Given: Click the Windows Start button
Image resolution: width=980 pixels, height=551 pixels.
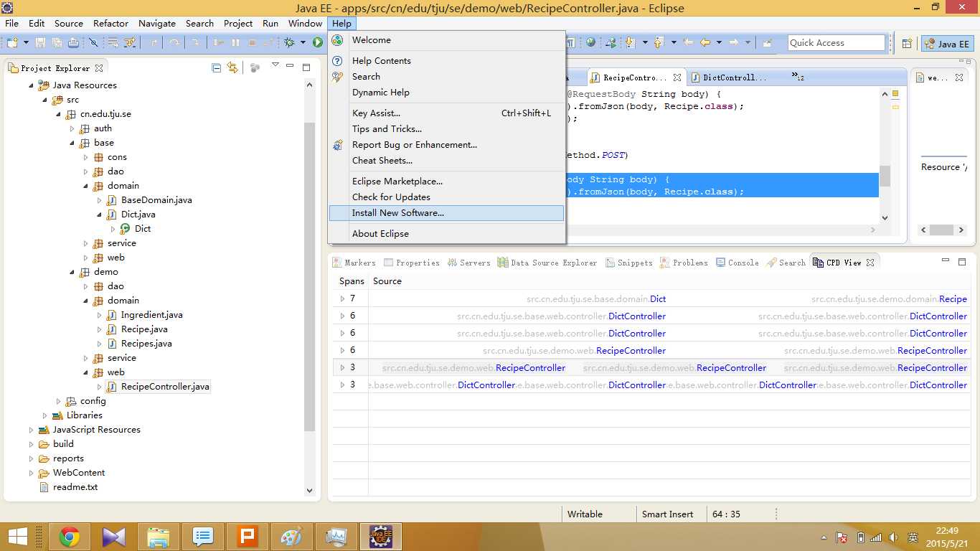Looking at the screenshot, I should 18,537.
